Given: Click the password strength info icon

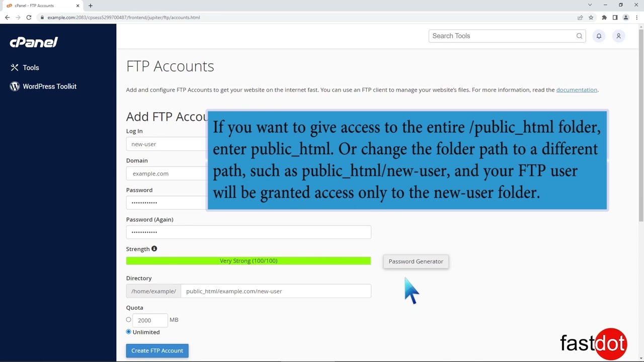Looking at the screenshot, I should coord(154,248).
